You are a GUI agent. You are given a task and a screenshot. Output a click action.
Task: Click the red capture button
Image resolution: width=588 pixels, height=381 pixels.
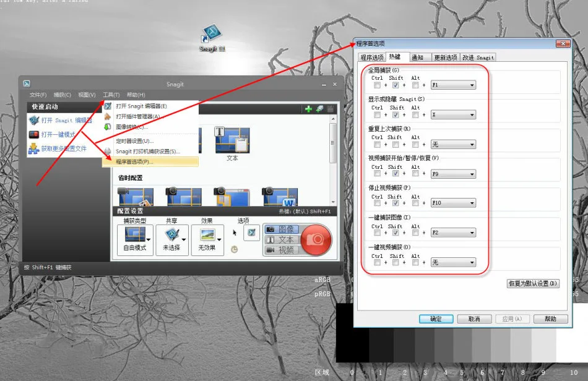[316, 239]
